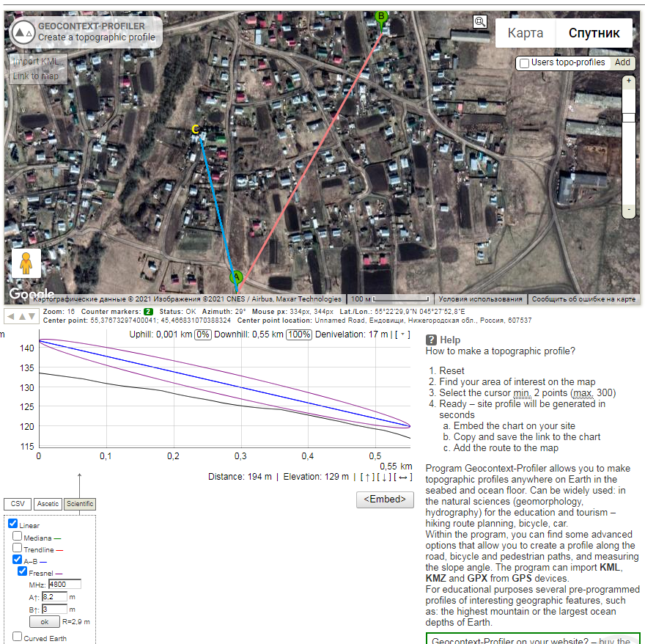
Task: Click the 'Distance: 194 m' readout
Action: pyautogui.click(x=240, y=477)
